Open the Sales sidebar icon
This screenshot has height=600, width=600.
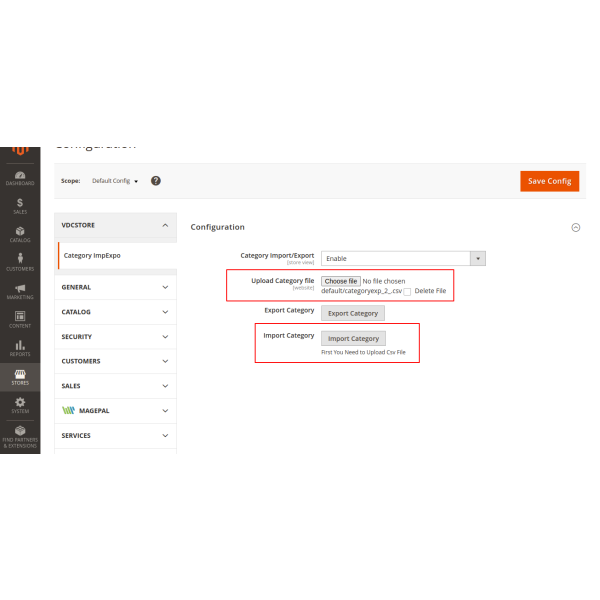20,206
